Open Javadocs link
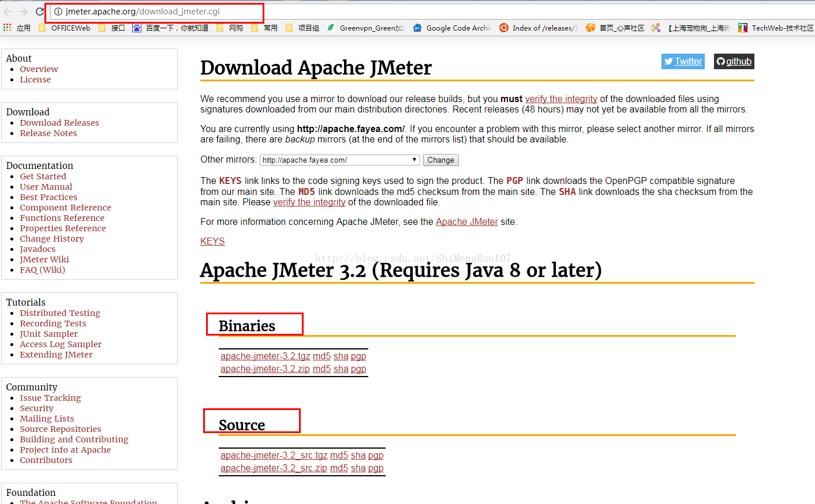This screenshot has width=815, height=504. tap(38, 249)
